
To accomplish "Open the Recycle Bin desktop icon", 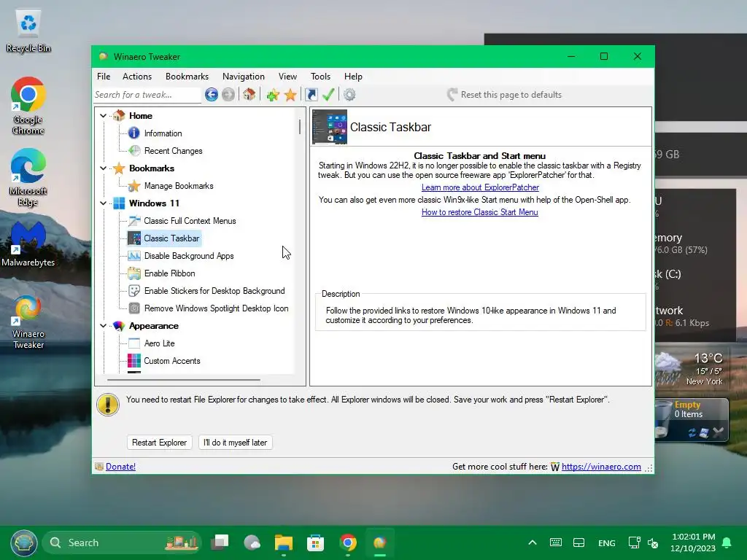I will point(28,24).
